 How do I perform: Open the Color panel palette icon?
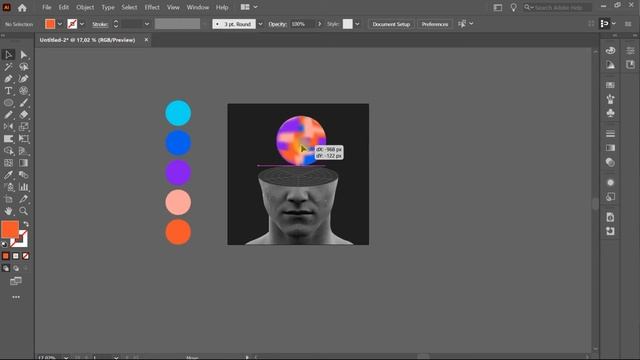(610, 51)
